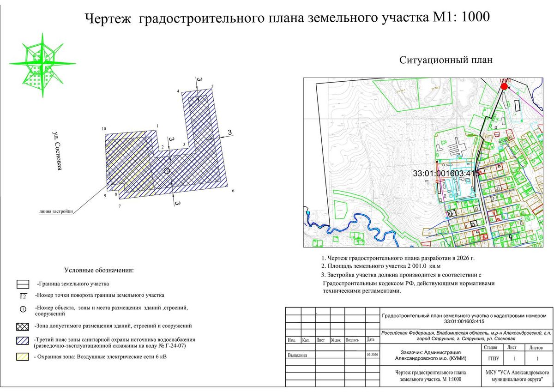Viewport: 554px width, 392px height.
Task: Click legend text '-Граница земельного участка'
Action: pyautogui.click(x=73, y=283)
